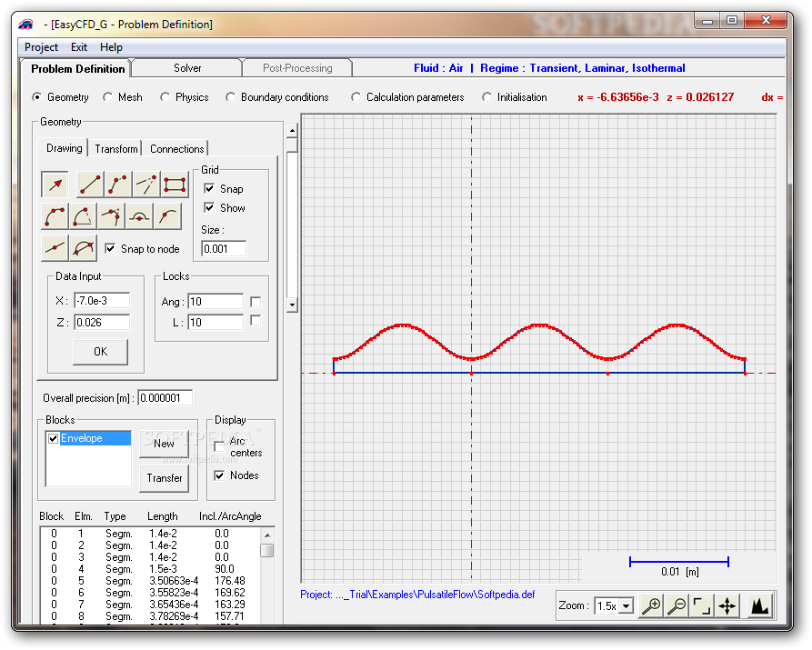The width and height of the screenshot is (812, 650).
Task: Toggle the grid Show checkbox
Action: (x=209, y=207)
